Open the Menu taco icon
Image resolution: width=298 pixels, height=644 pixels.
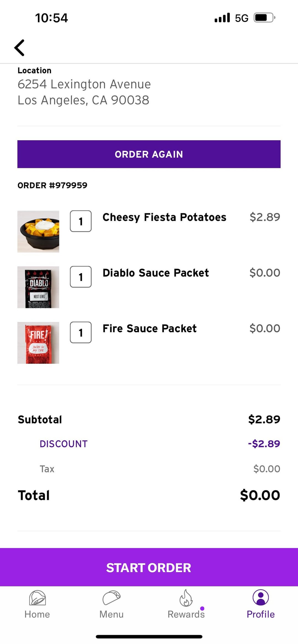(x=111, y=598)
